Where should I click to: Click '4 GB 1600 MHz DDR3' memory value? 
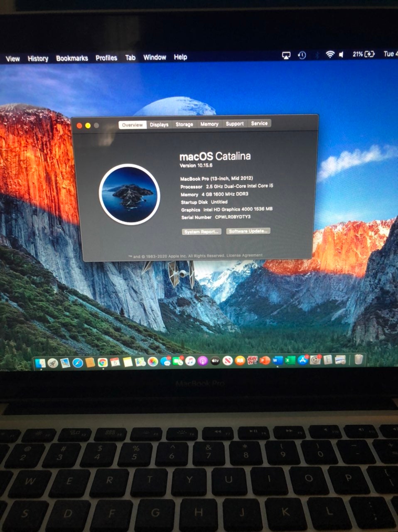coord(225,194)
